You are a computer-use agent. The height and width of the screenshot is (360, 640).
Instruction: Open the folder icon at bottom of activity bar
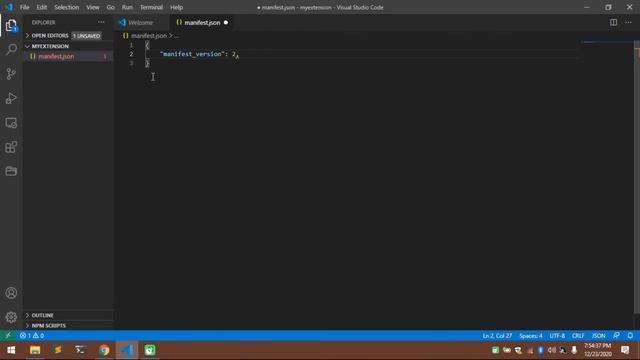[11, 171]
